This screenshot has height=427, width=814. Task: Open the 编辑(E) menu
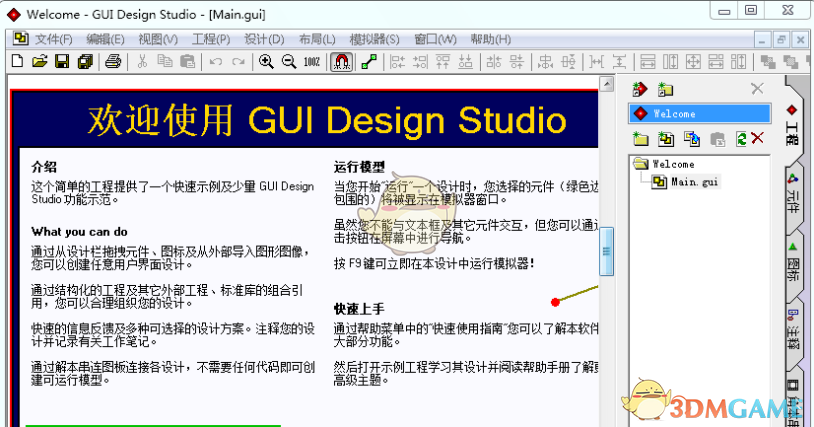coord(105,39)
